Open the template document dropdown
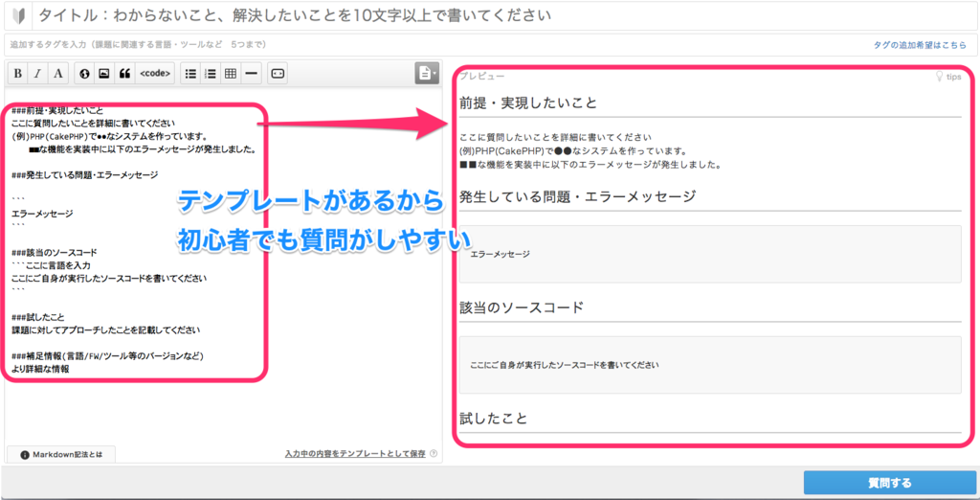 tap(427, 73)
